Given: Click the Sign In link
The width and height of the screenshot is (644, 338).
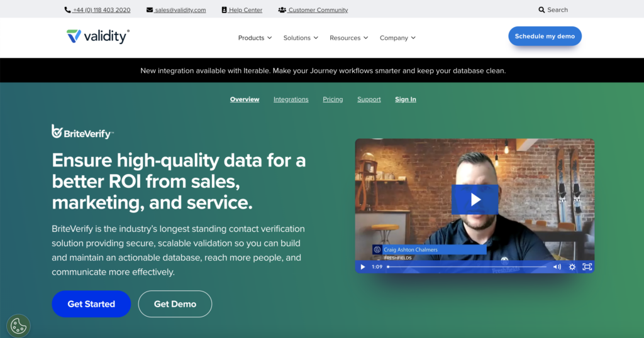Looking at the screenshot, I should 406,99.
